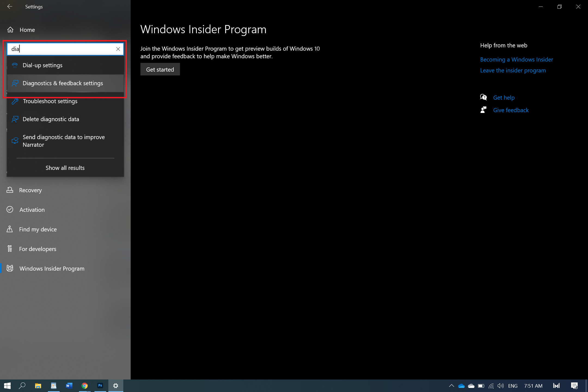Screen dimensions: 588x392
Task: Open Google Chrome from taskbar
Action: 85,386
